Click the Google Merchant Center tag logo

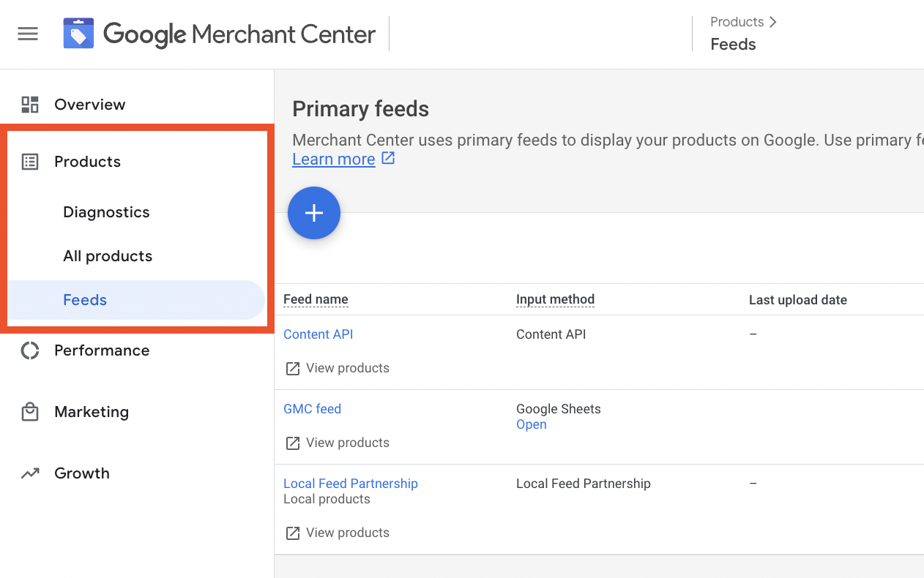coord(78,34)
